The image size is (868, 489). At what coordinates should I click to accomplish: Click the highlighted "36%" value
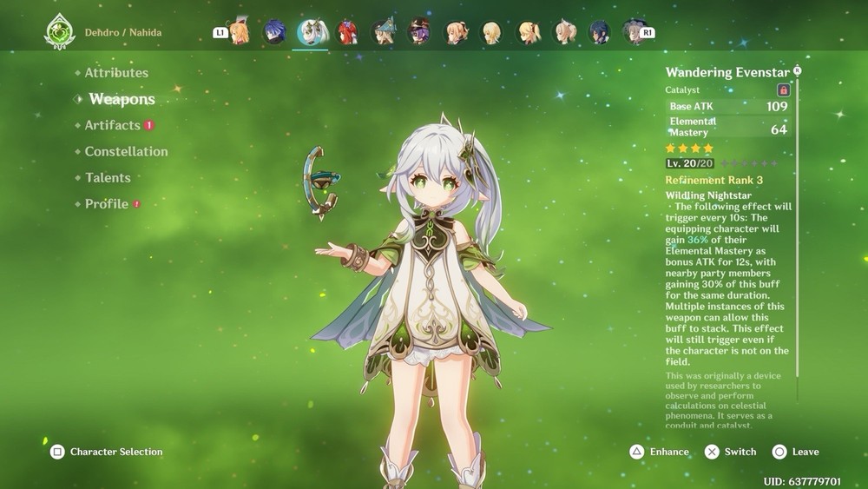(698, 240)
